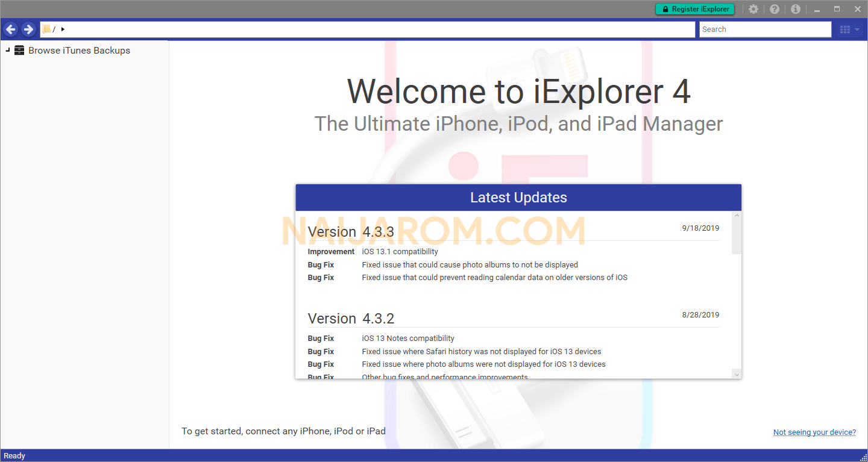Click into the Search field

765,29
